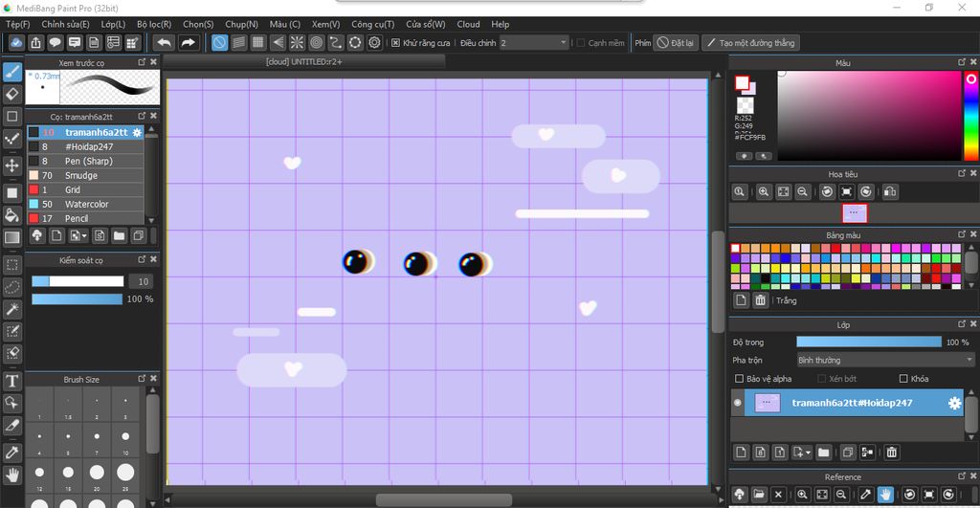Open the Tệp(F) menu
The width and height of the screenshot is (980, 508).
(x=18, y=24)
